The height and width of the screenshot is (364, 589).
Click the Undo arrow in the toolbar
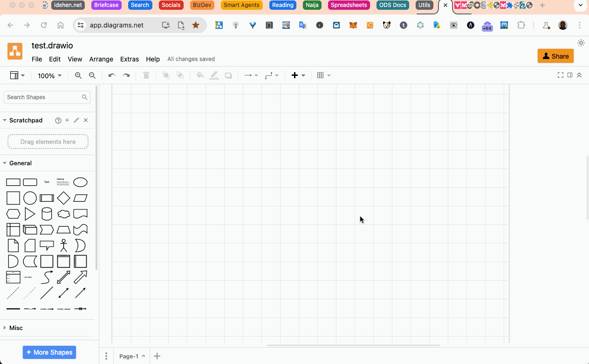[x=111, y=75]
